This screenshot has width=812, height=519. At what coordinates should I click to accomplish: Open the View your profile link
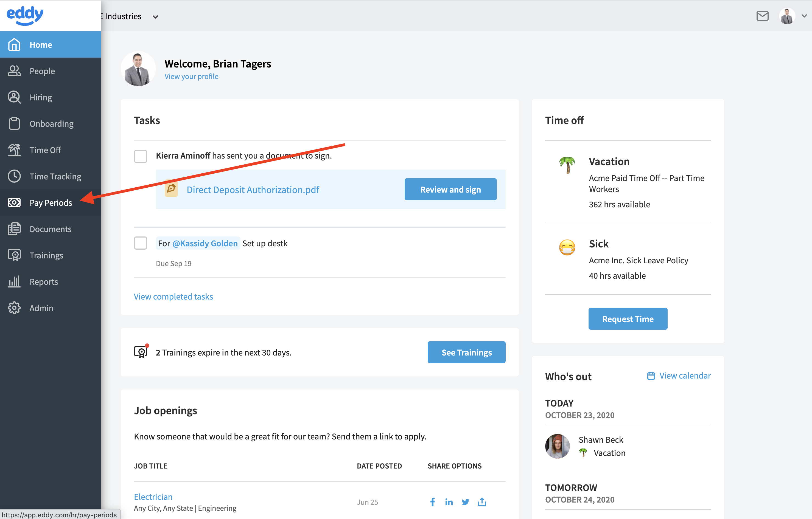(191, 76)
